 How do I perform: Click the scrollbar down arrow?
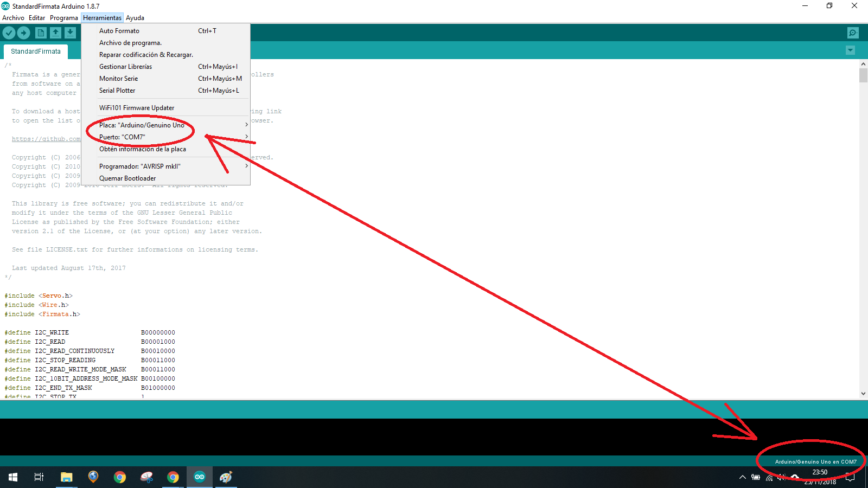pyautogui.click(x=863, y=394)
